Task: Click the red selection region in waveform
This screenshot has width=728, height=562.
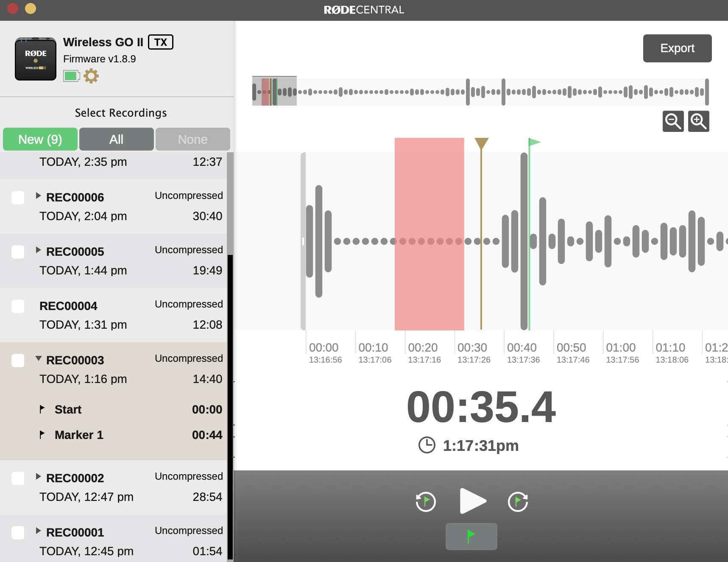Action: 429,234
